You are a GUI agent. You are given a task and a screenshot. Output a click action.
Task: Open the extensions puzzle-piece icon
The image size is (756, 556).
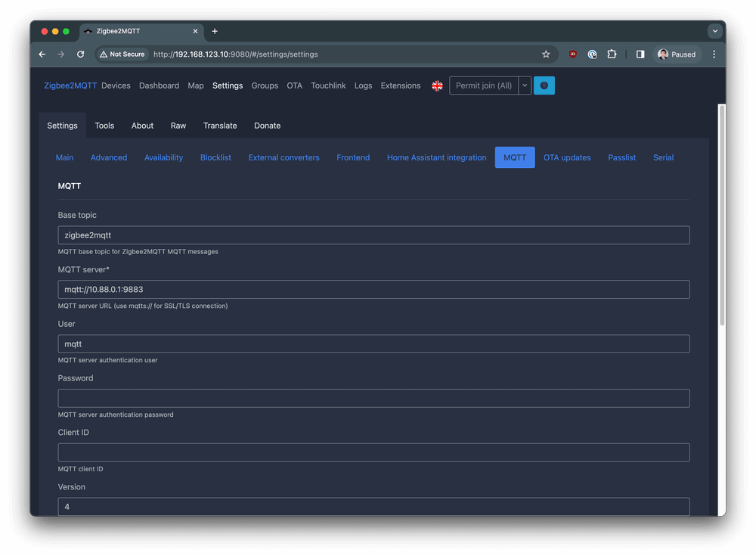point(612,54)
